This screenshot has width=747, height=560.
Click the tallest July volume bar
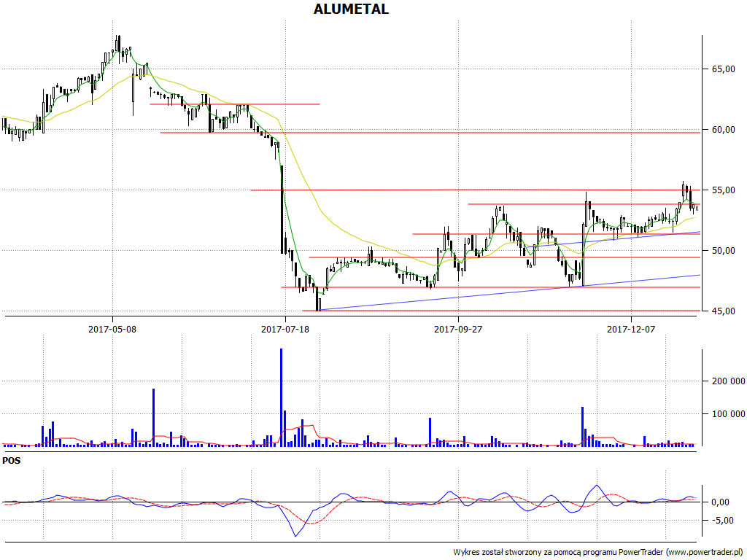281,397
